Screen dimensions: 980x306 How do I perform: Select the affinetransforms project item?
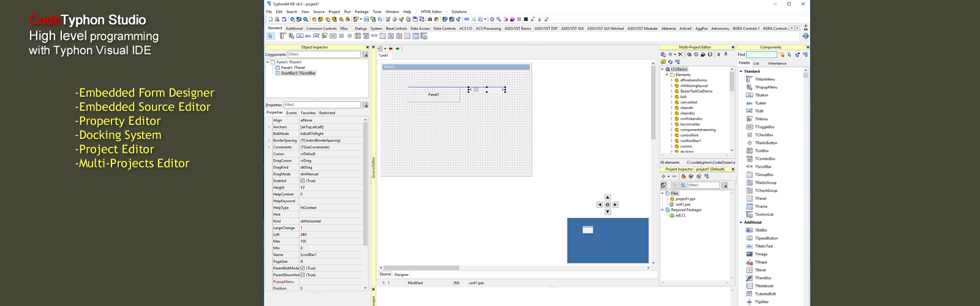(x=693, y=80)
